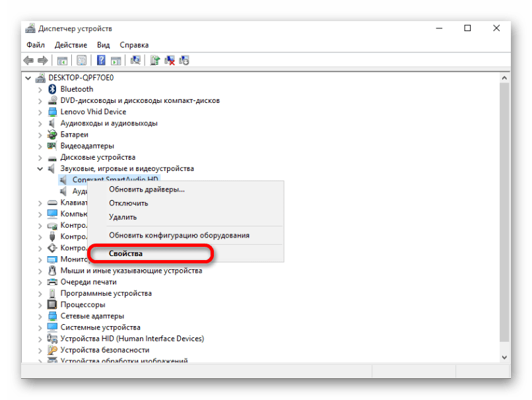
Task: Expand the Аудиовходы и аудиовыходы category
Action: tap(40, 123)
